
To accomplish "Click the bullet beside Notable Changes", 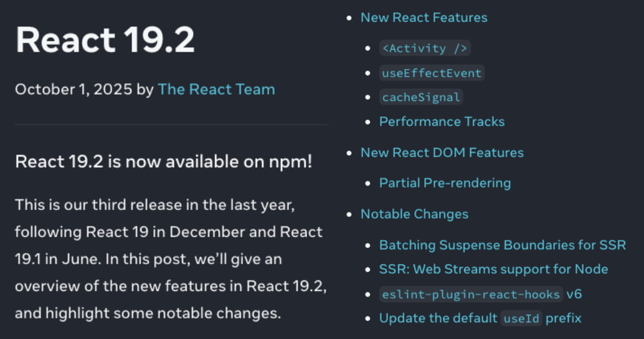I will pyautogui.click(x=349, y=214).
